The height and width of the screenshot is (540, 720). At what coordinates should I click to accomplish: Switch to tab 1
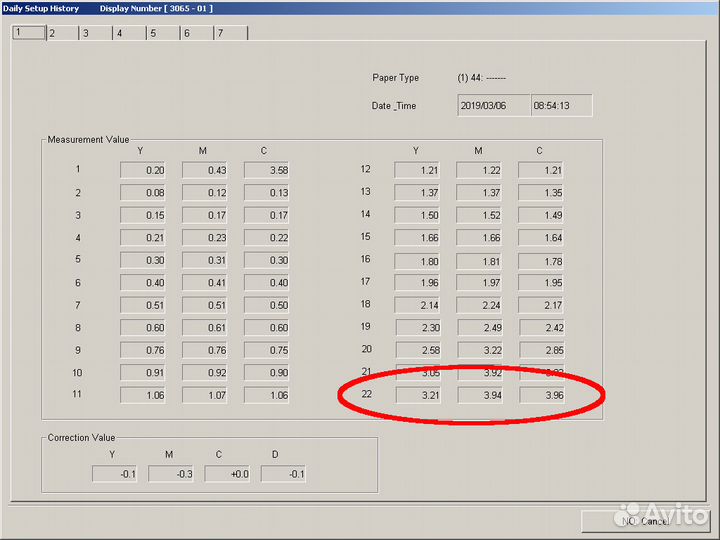[28, 33]
